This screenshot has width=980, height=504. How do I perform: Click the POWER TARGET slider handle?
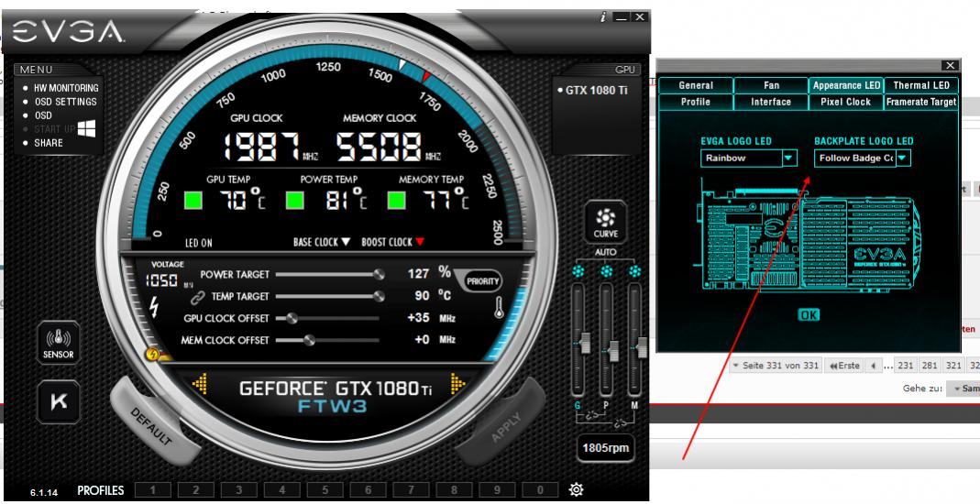(x=378, y=275)
